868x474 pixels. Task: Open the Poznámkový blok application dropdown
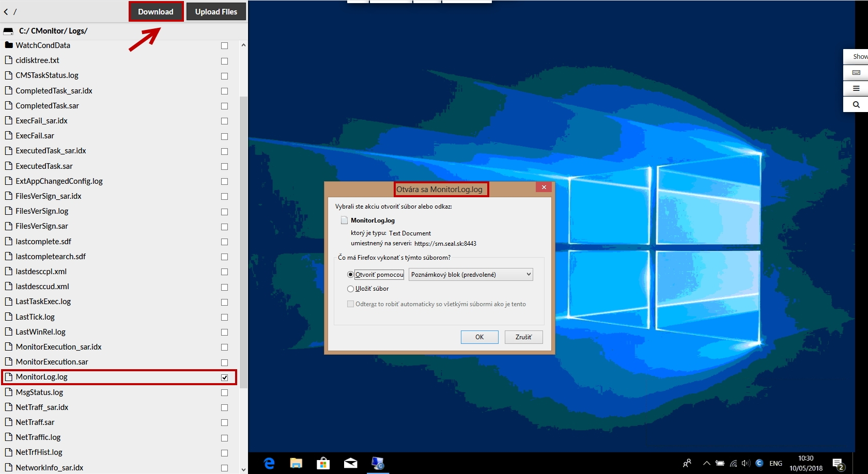tap(471, 275)
